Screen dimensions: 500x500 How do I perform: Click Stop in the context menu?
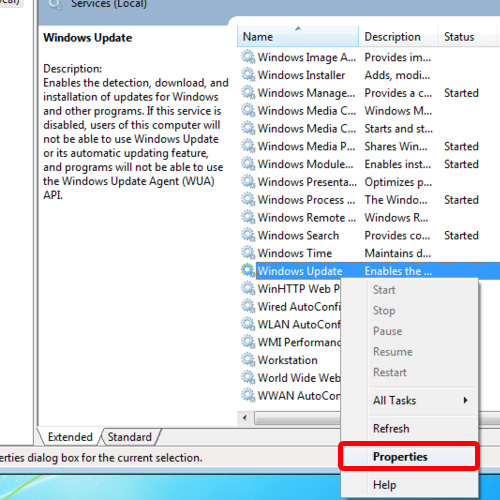point(409,310)
